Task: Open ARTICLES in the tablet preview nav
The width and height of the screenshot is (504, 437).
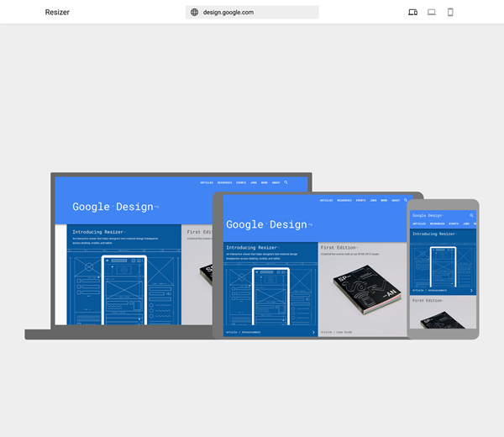Action: click(326, 200)
